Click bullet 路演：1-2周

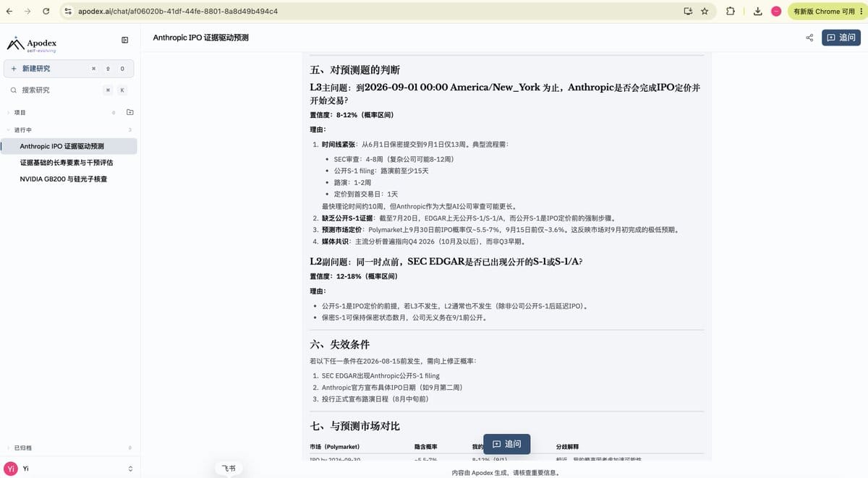click(352, 182)
